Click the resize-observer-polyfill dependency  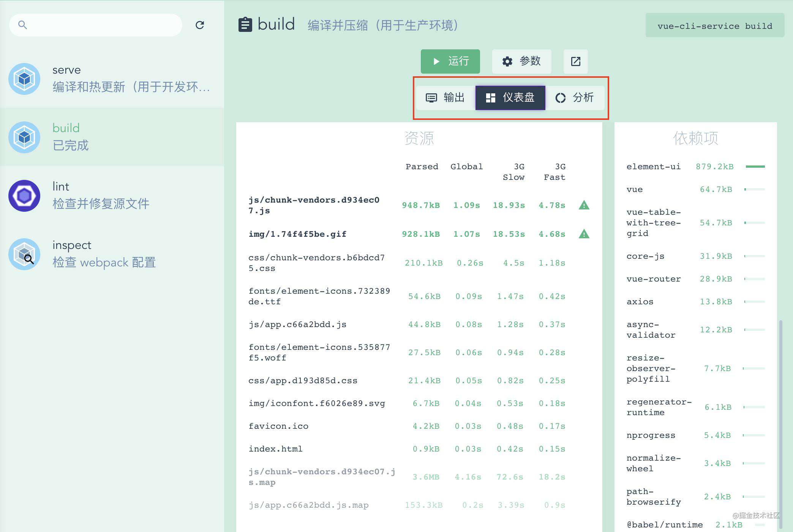[651, 368]
